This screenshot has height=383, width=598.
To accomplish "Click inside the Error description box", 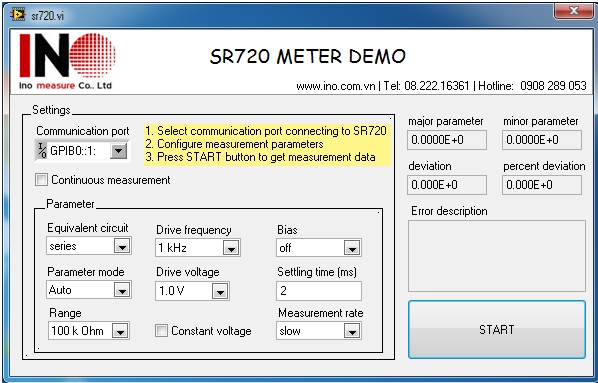I will pyautogui.click(x=497, y=256).
